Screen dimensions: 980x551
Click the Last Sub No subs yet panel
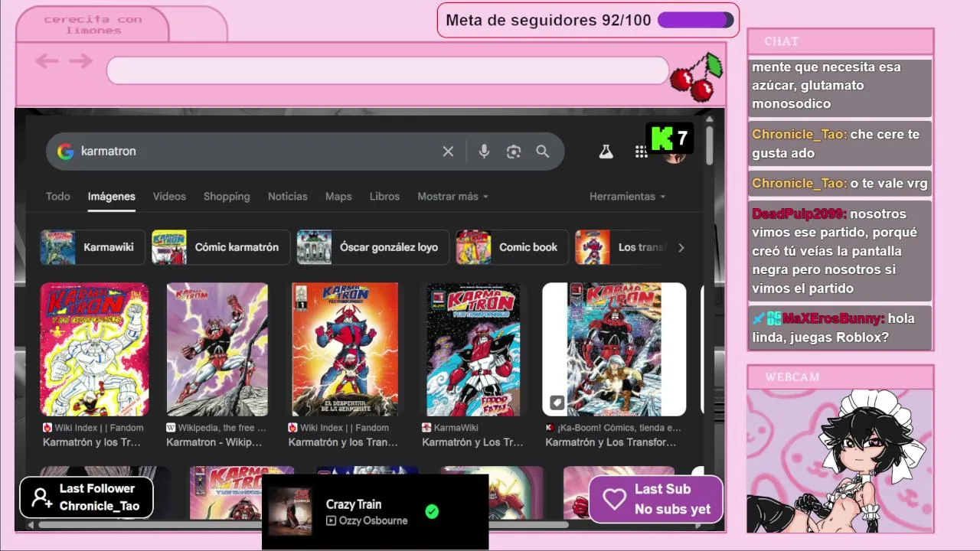coord(656,499)
